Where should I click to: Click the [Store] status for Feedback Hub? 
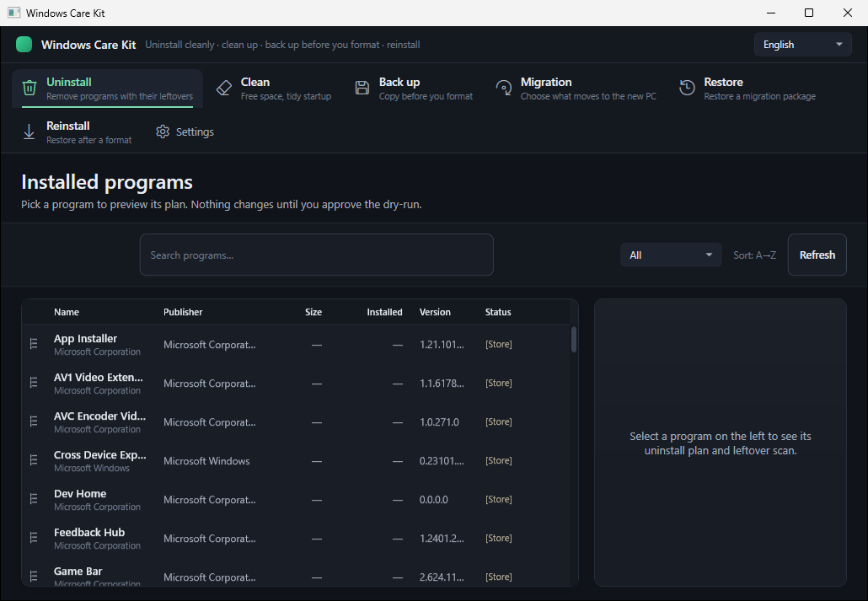(499, 538)
